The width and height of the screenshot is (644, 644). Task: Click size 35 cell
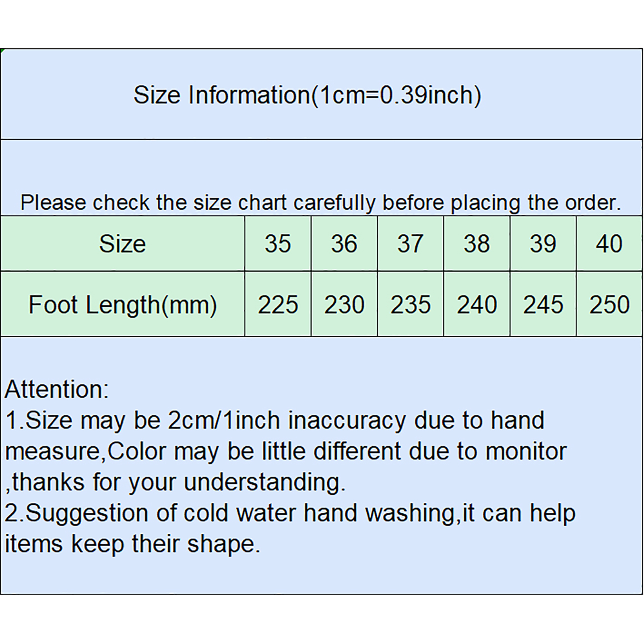(x=278, y=244)
